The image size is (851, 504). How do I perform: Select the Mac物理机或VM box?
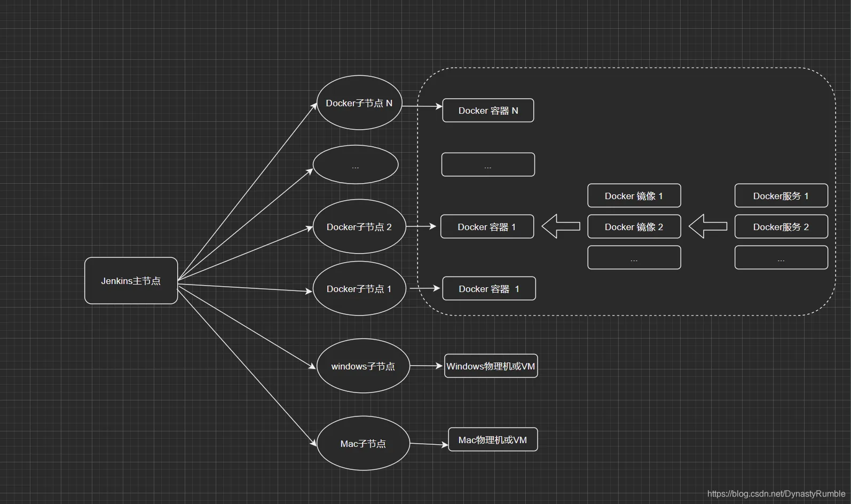click(493, 440)
